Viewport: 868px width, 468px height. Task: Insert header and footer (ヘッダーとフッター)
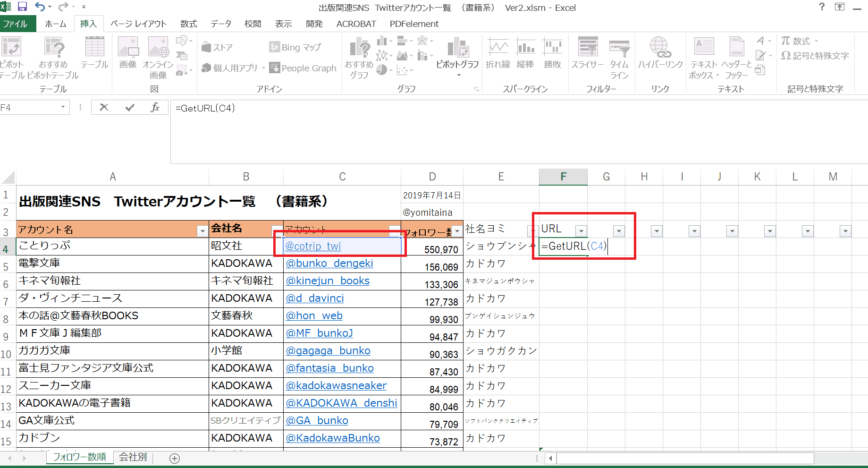click(737, 58)
